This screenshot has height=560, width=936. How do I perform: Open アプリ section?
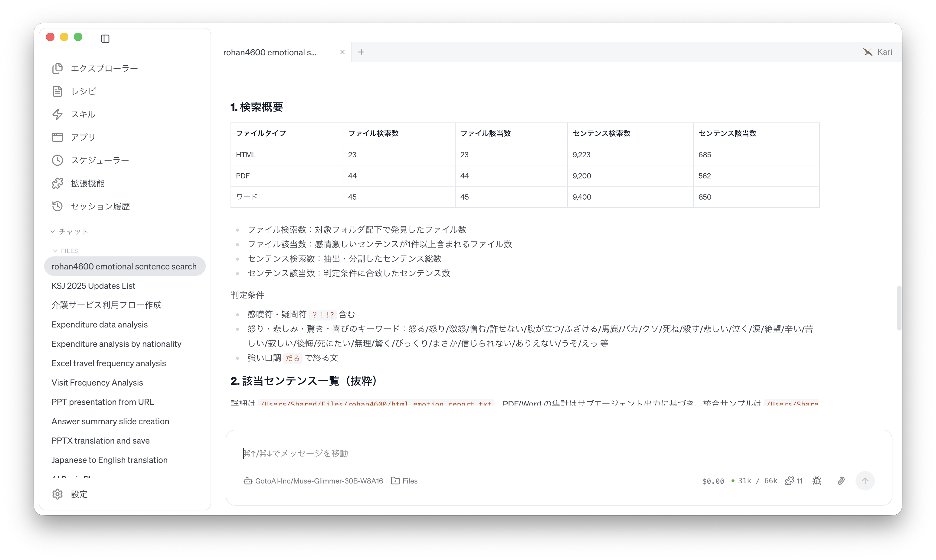click(x=74, y=137)
